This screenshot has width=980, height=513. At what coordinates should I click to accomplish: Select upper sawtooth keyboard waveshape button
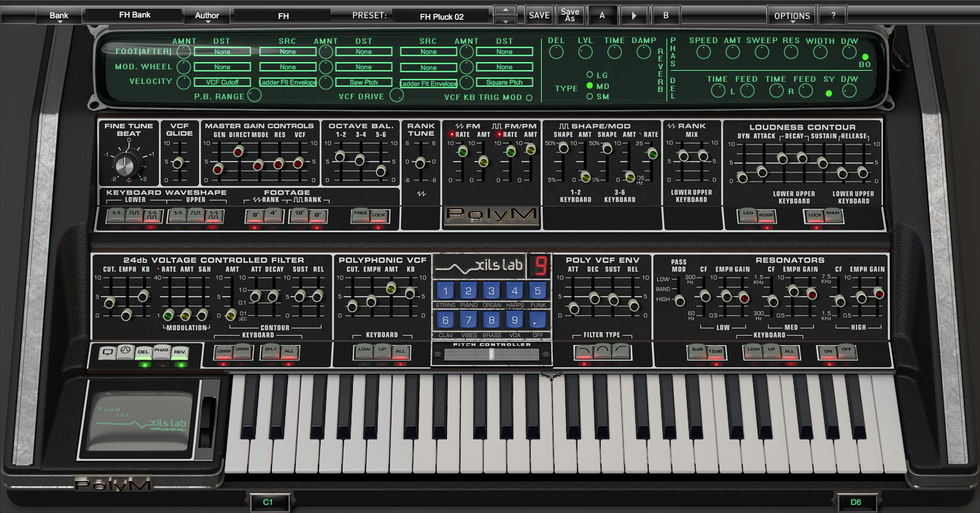pos(177,216)
